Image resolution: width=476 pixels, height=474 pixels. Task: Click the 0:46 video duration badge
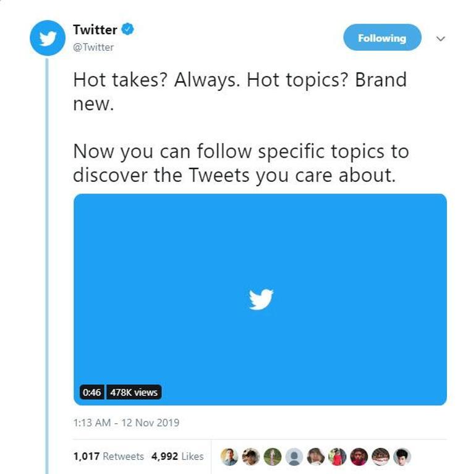coord(91,392)
